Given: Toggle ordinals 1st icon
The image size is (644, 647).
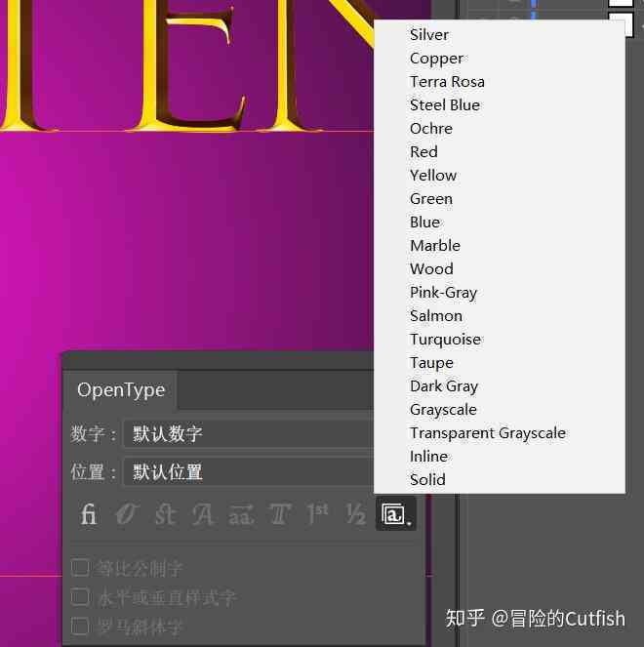Looking at the screenshot, I should (x=318, y=514).
